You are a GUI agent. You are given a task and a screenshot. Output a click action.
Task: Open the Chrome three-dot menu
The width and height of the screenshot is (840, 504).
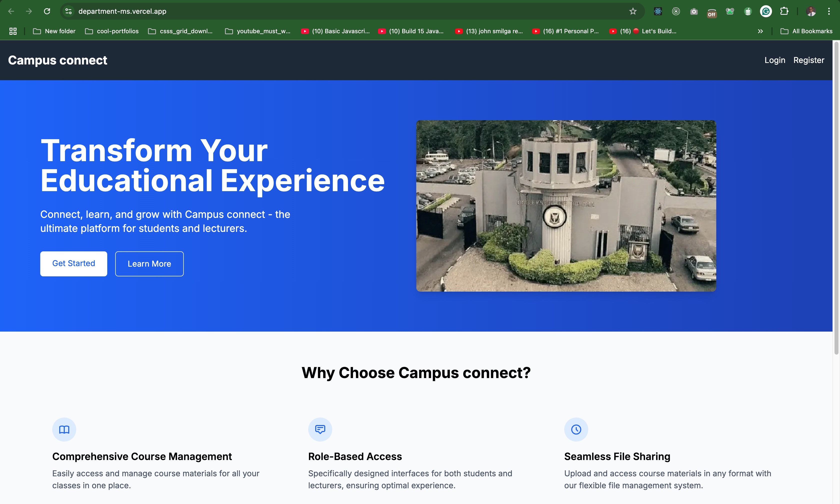(x=829, y=11)
